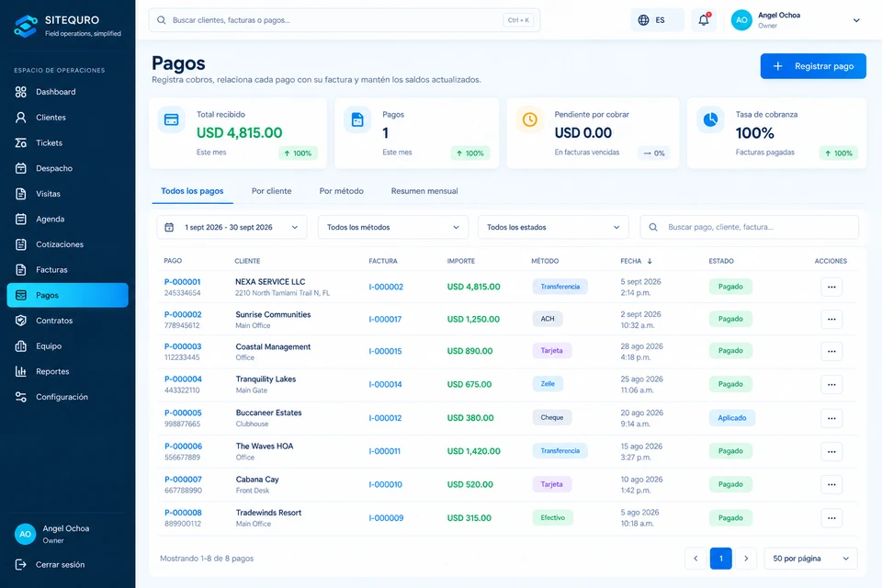The image size is (882, 588).
Task: Click the calendar icon in date filter
Action: click(x=169, y=227)
